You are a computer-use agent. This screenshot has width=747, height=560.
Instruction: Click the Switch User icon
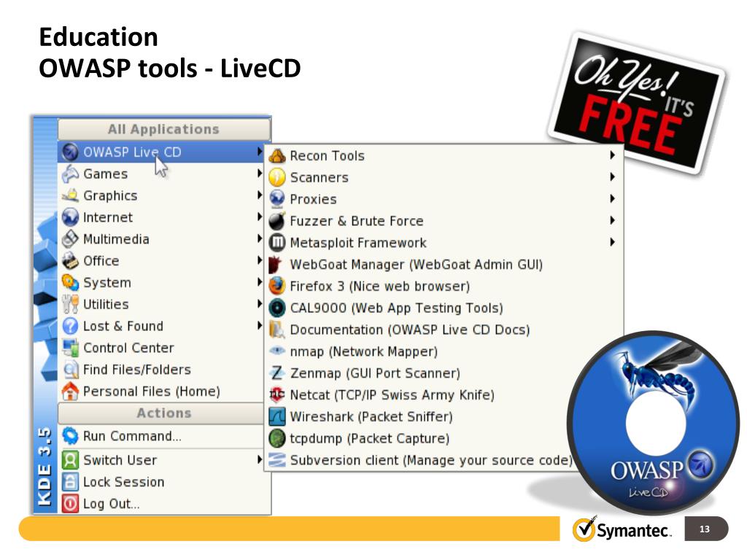point(70,460)
